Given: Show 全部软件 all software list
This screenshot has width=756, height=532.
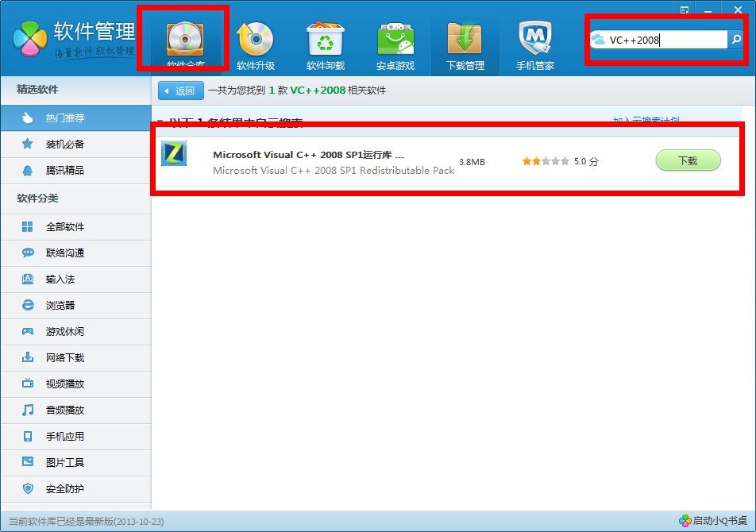Looking at the screenshot, I should click(64, 226).
